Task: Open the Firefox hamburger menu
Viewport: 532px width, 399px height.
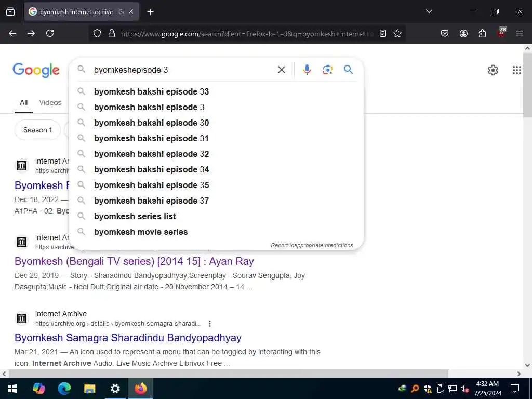Action: click(520, 33)
